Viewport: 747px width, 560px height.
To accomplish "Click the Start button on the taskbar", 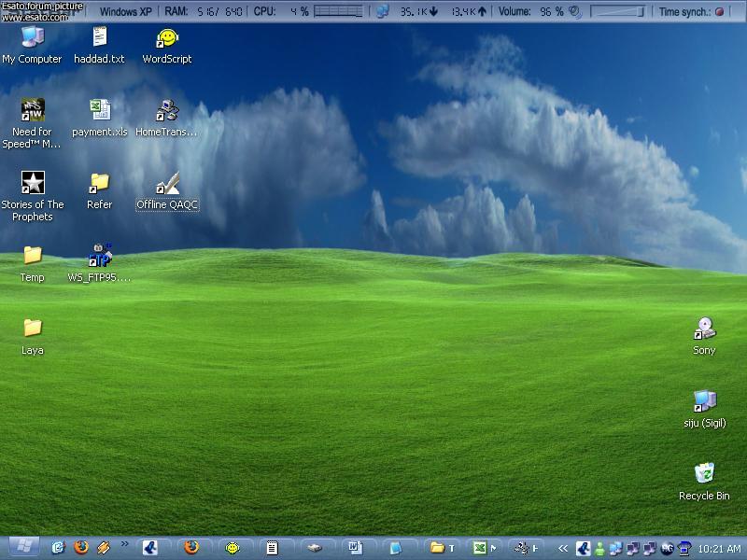I will tap(21, 548).
